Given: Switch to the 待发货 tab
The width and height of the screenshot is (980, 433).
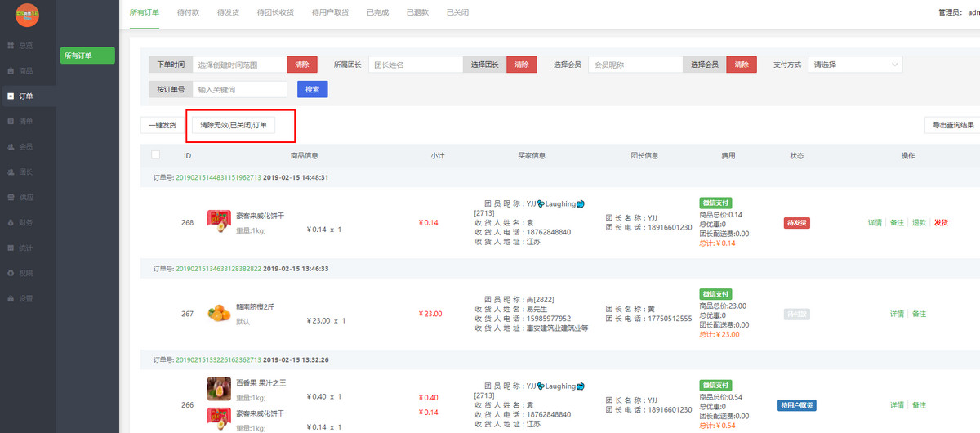Looking at the screenshot, I should (x=228, y=13).
